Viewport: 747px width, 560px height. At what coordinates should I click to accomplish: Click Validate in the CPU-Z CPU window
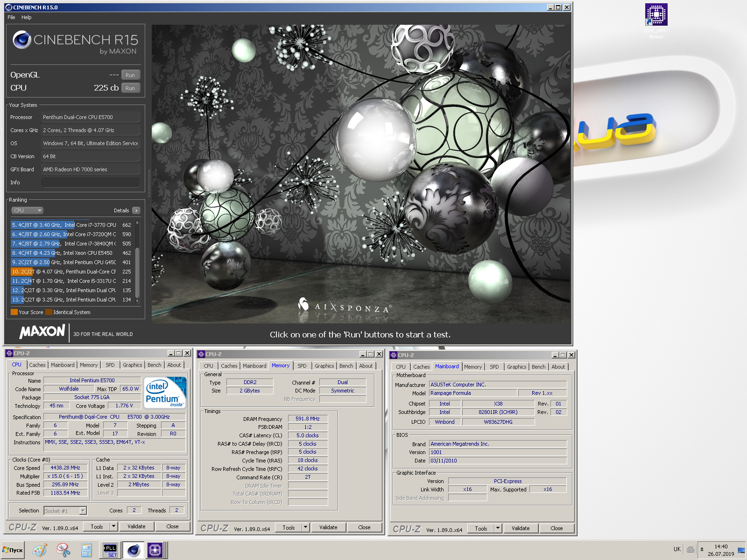136,526
